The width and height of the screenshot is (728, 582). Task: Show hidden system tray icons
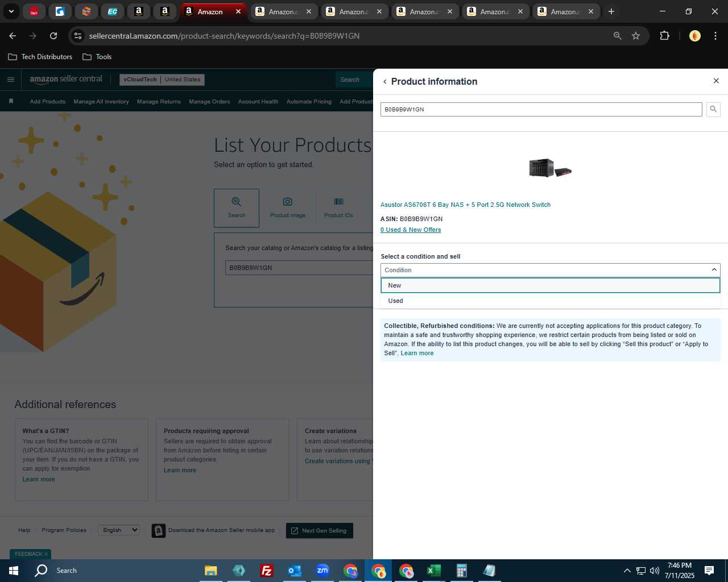coord(627,571)
